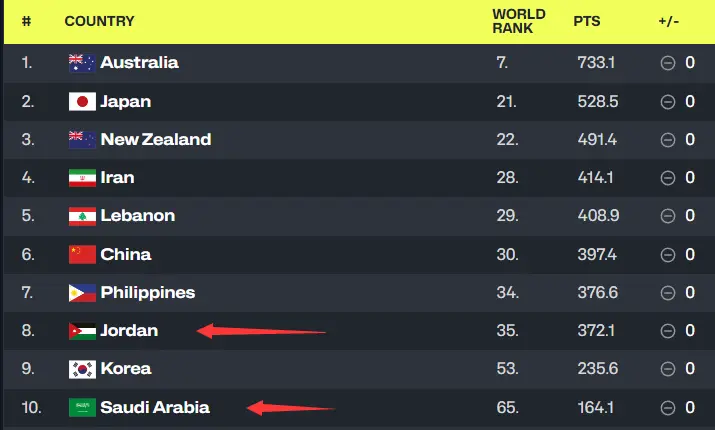Click Korea's 235.6 points value
The height and width of the screenshot is (430, 715).
click(595, 369)
